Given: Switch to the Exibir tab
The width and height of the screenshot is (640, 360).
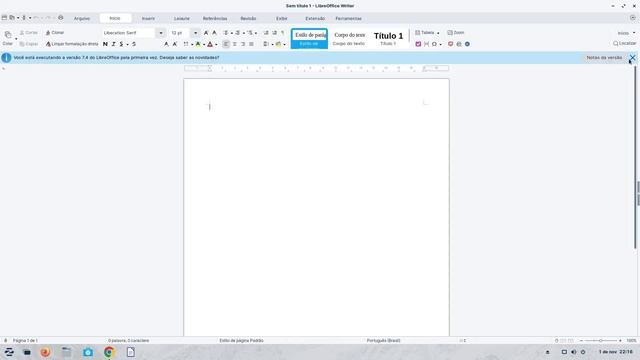Looking at the screenshot, I should point(282,18).
